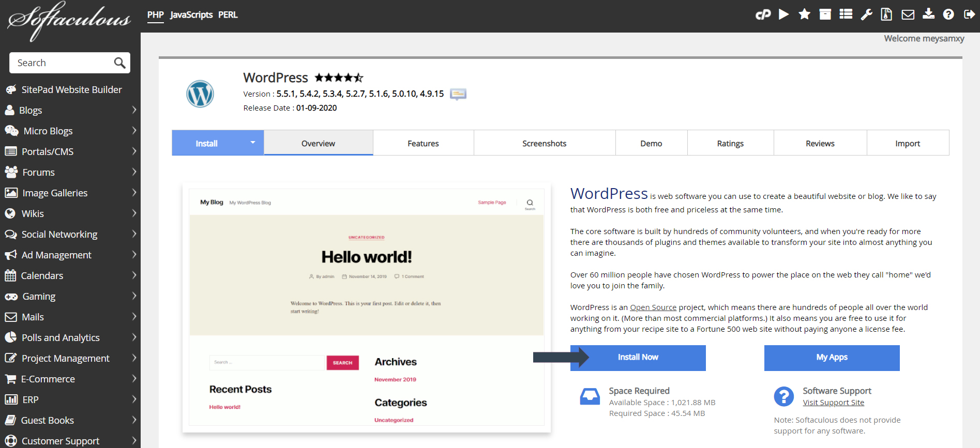Image resolution: width=980 pixels, height=448 pixels.
Task: Select the PERL scripts menu
Action: click(228, 15)
